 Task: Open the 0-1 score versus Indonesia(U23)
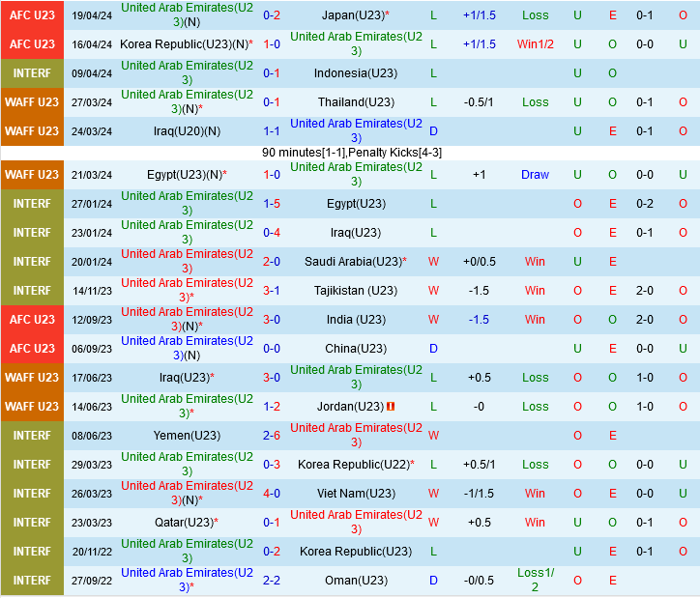(x=272, y=73)
